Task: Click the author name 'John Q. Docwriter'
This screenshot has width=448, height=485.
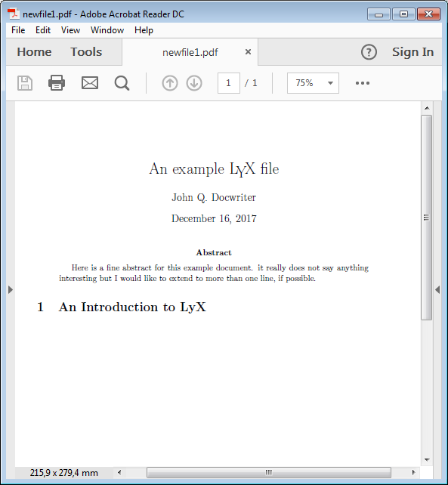Action: pyautogui.click(x=214, y=198)
